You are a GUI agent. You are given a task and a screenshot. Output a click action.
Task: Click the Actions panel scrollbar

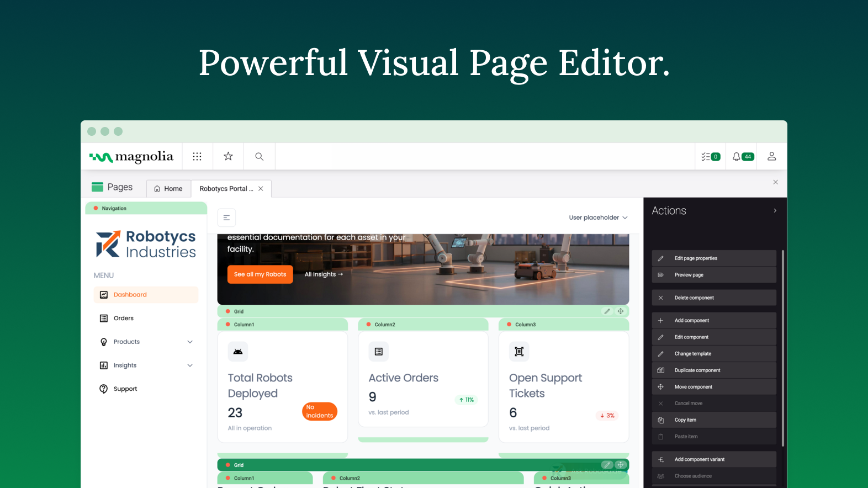[x=782, y=348]
